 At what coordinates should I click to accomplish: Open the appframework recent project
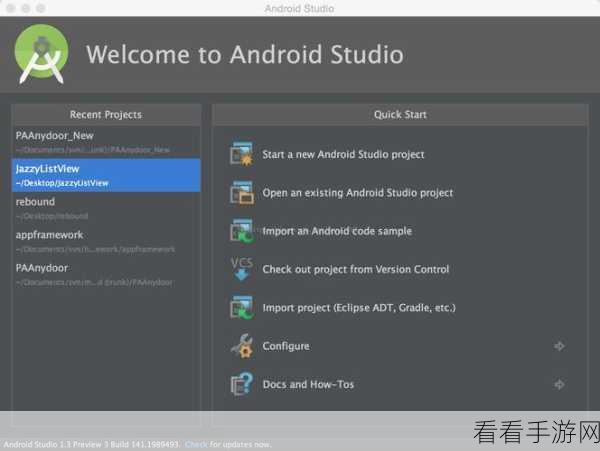106,241
